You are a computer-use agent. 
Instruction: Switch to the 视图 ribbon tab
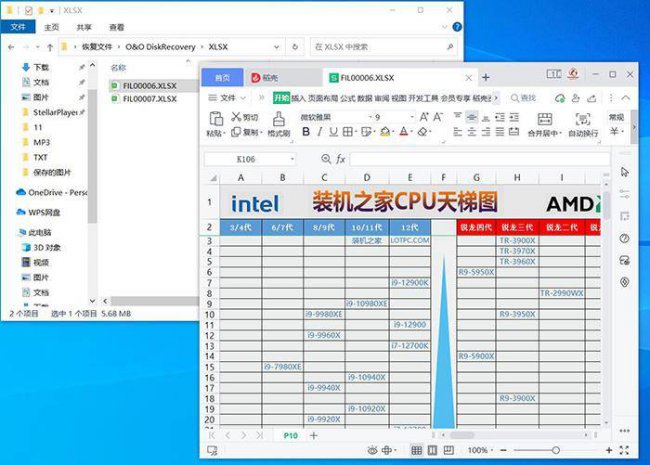(399, 98)
